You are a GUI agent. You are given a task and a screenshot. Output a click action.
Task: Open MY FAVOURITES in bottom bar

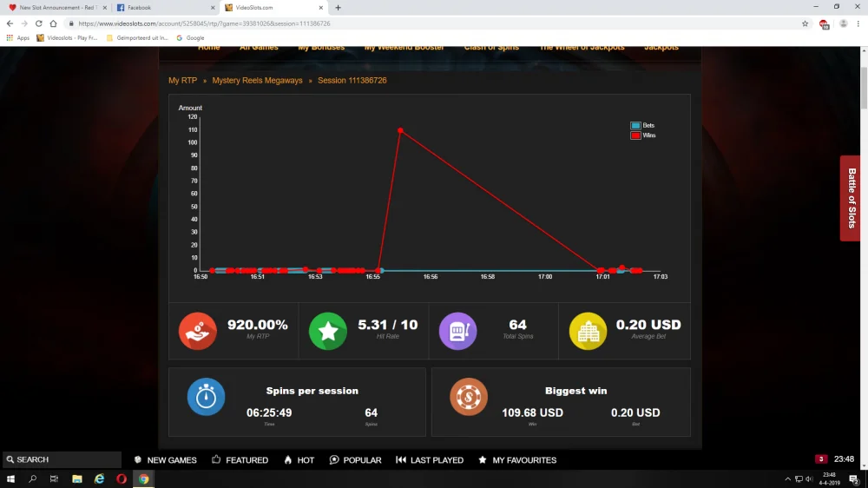517,459
